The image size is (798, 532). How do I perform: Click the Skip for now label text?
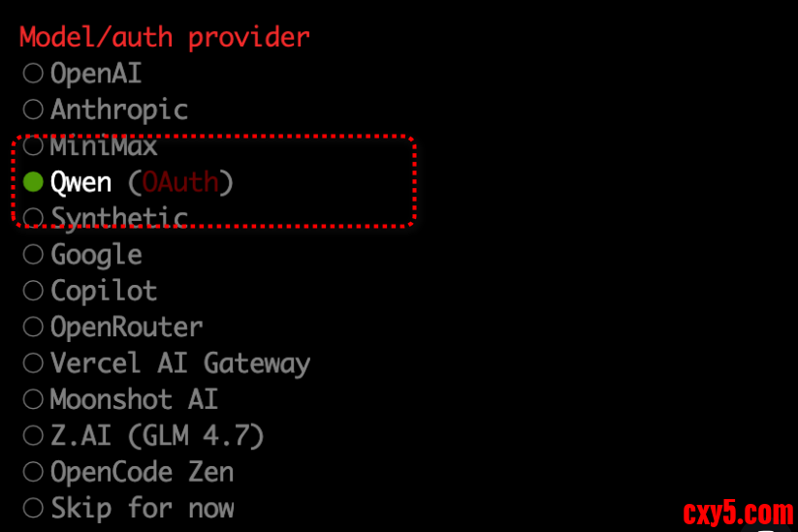click(143, 508)
